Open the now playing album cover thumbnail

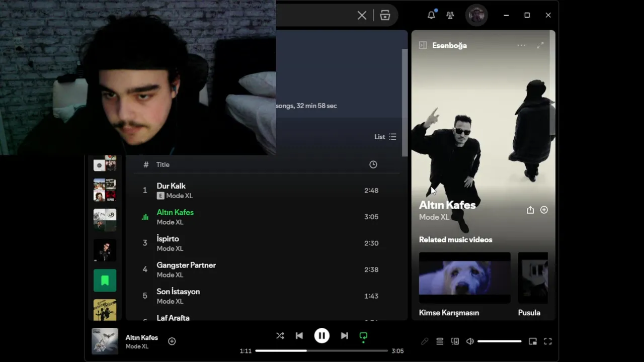click(x=105, y=341)
